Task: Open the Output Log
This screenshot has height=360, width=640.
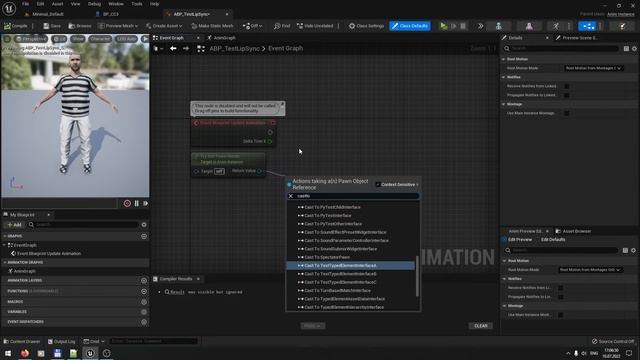Action: [x=62, y=341]
